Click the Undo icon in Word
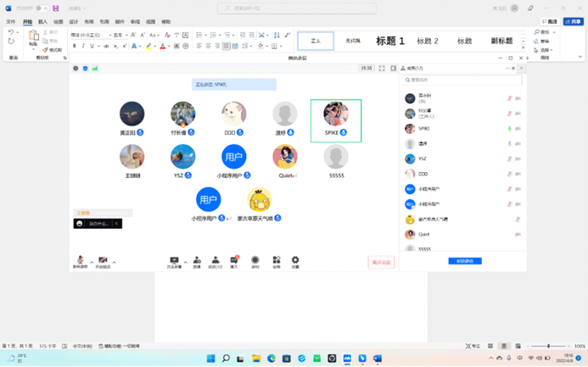This screenshot has width=588, height=367. click(x=11, y=32)
